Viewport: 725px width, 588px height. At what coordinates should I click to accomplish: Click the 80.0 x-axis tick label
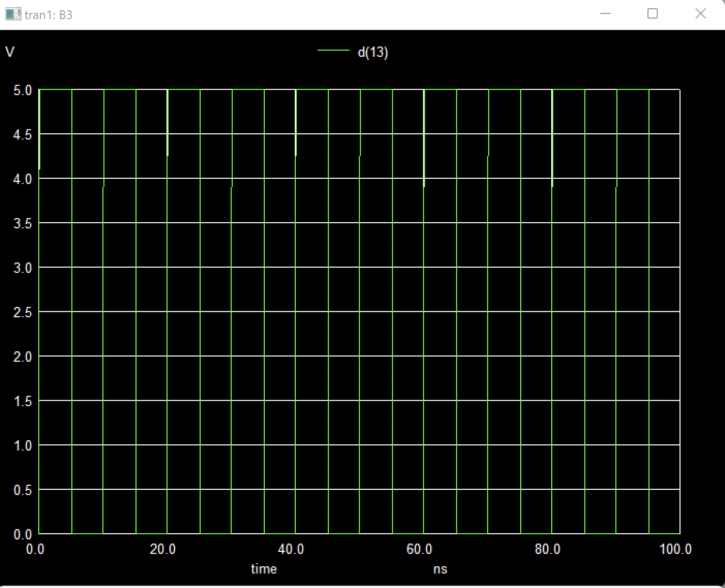pos(548,549)
